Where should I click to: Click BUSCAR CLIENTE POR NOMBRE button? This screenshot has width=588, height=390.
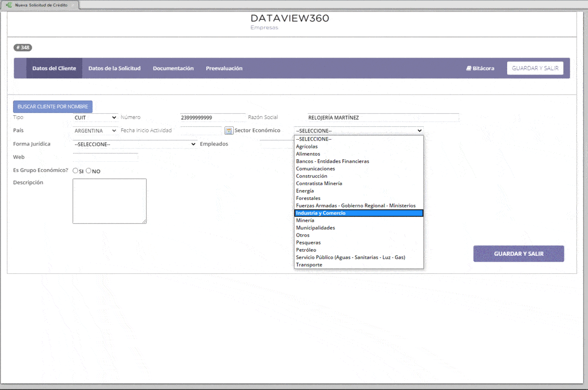(52, 106)
